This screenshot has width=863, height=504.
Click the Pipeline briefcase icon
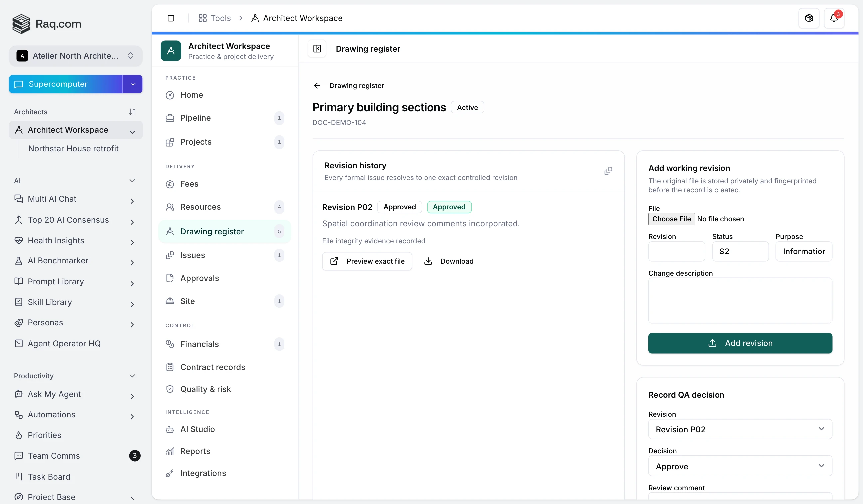(170, 118)
